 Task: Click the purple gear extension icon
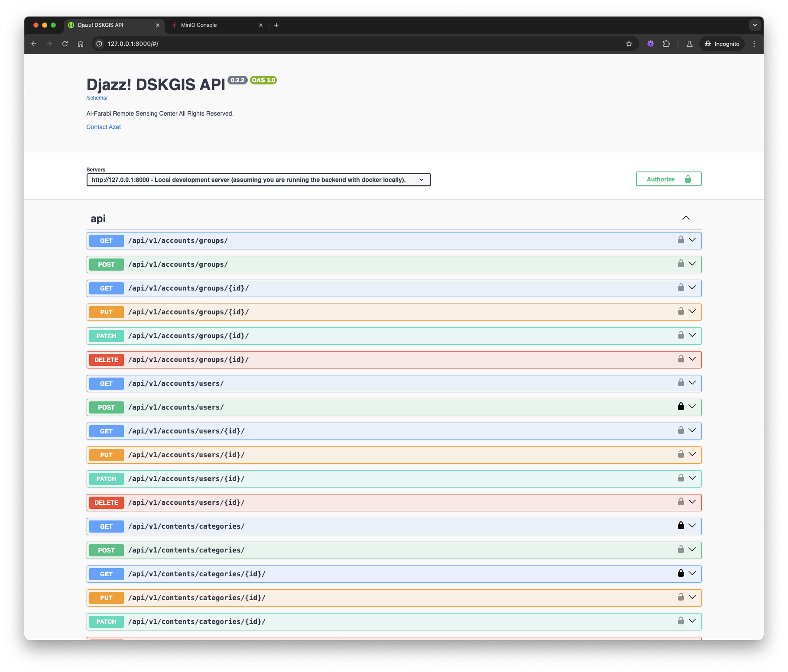650,44
